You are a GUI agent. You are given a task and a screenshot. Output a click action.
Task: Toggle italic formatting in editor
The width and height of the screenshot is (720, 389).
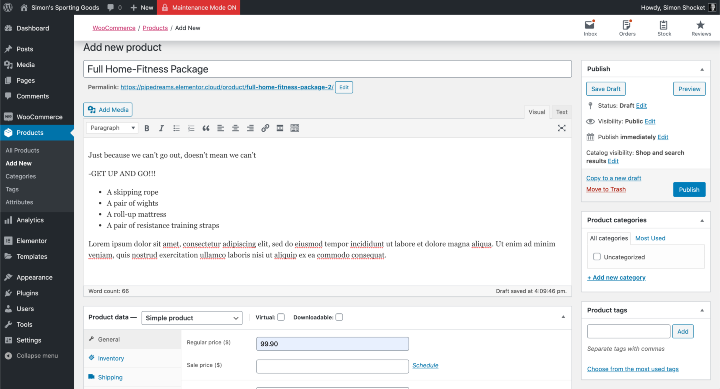point(161,128)
